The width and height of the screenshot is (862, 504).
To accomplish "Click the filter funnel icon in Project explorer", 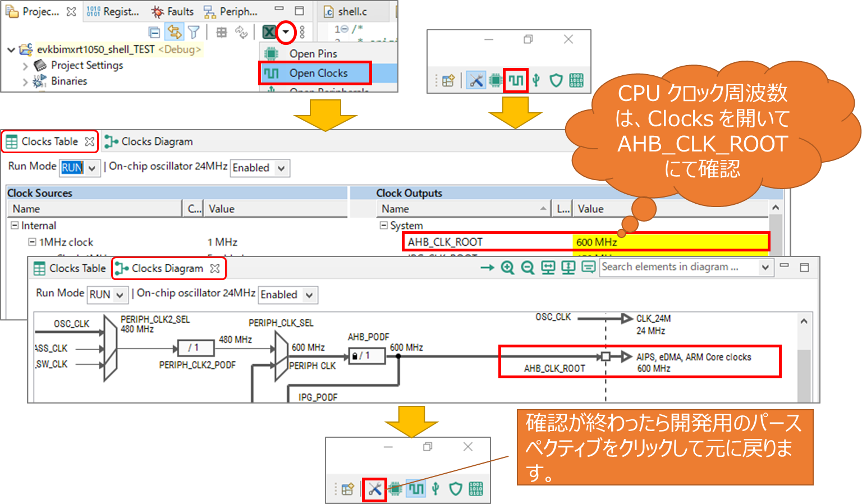I will pyautogui.click(x=193, y=33).
